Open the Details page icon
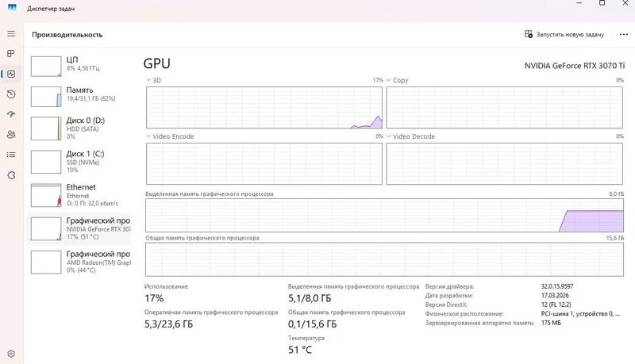 pos(11,155)
